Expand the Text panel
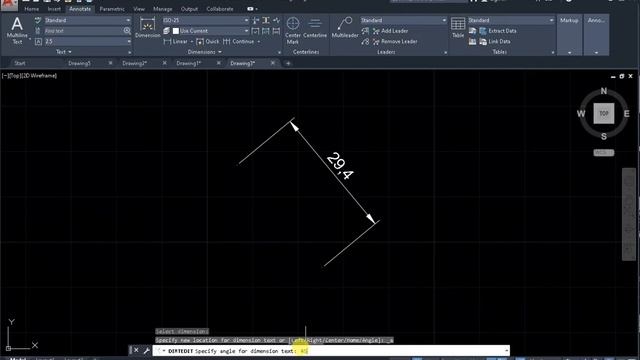This screenshot has height=360, width=640. point(64,52)
